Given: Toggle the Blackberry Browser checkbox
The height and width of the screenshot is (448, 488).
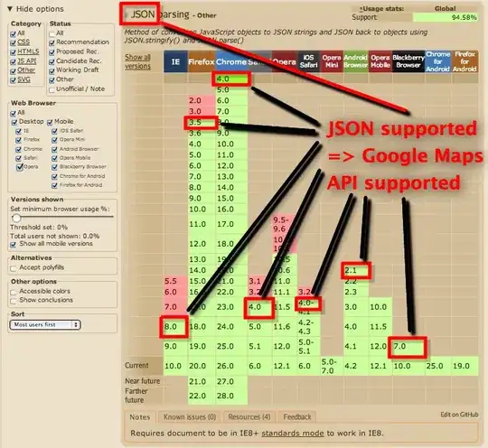Looking at the screenshot, I should click(x=54, y=167).
